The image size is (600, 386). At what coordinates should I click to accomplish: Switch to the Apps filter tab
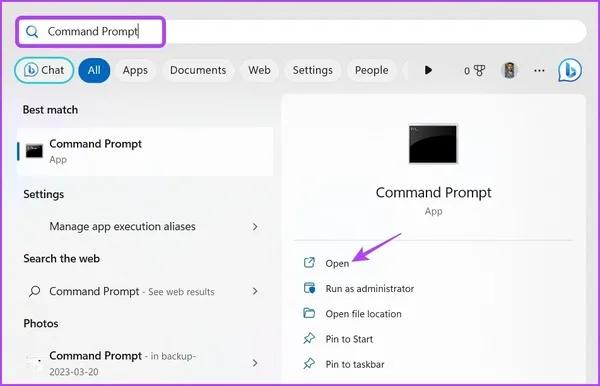click(135, 70)
